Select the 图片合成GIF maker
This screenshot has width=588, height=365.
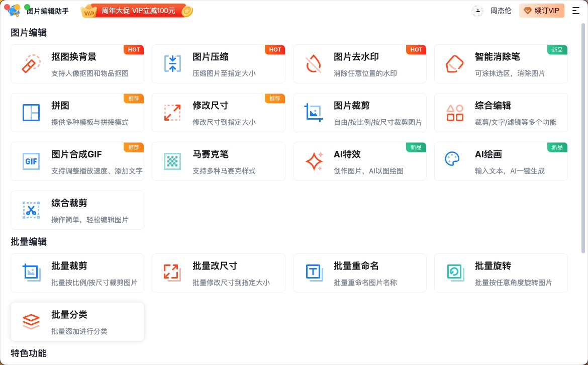[x=77, y=161]
